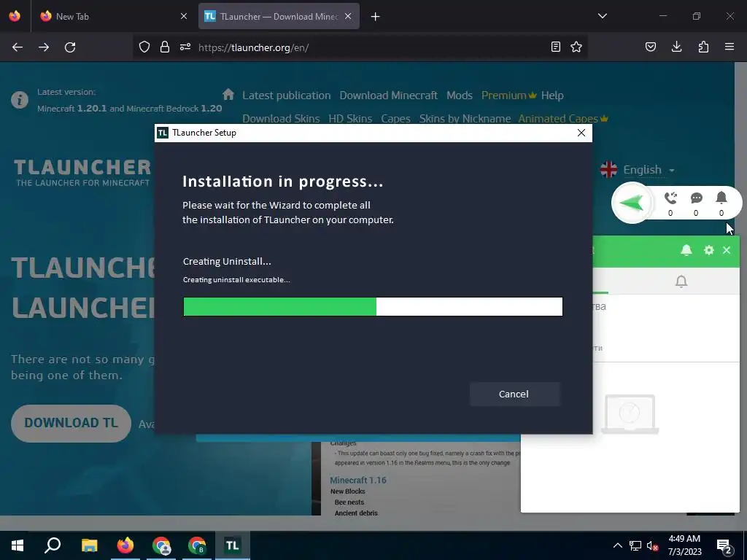Open the Windows action center notifications
The image size is (747, 560).
tap(724, 546)
